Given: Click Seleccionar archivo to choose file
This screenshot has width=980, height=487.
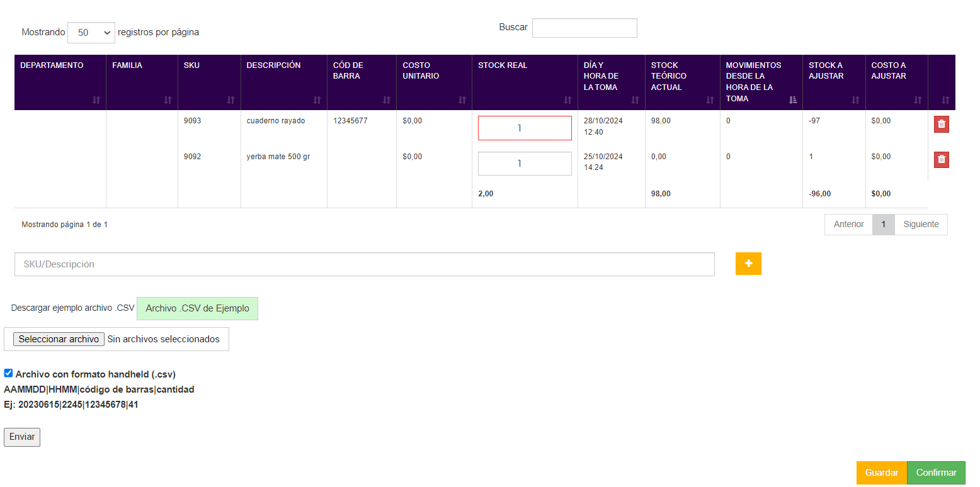Looking at the screenshot, I should (x=59, y=339).
